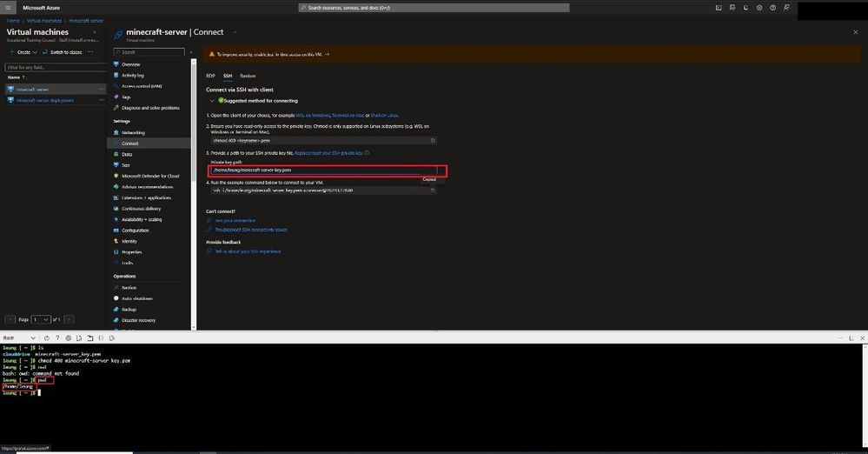The image size is (868, 454).
Task: Minimize the Cloud Shell panel
Action: (841, 337)
